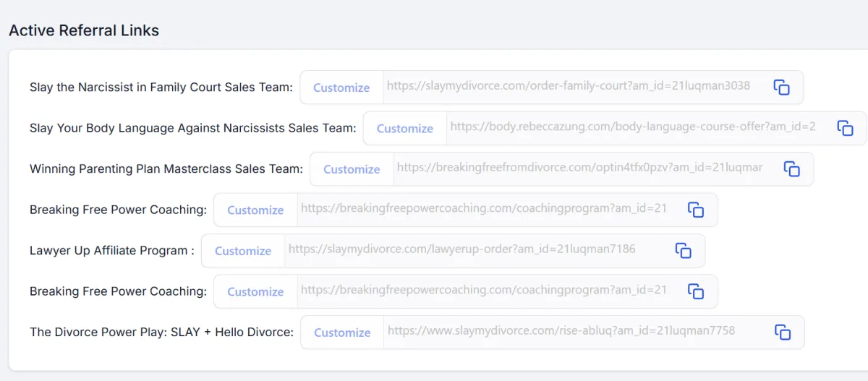Customize the first Breaking Free Power Coaching link
This screenshot has height=381, width=868.
pos(255,210)
